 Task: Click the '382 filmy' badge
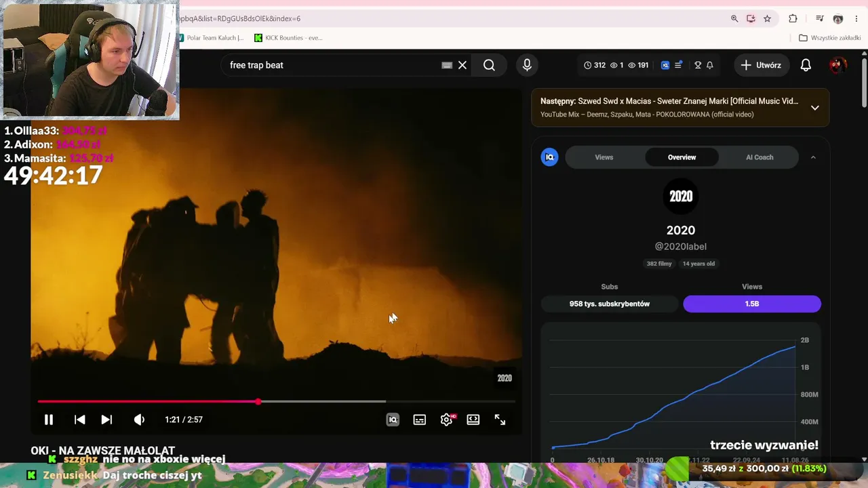659,264
